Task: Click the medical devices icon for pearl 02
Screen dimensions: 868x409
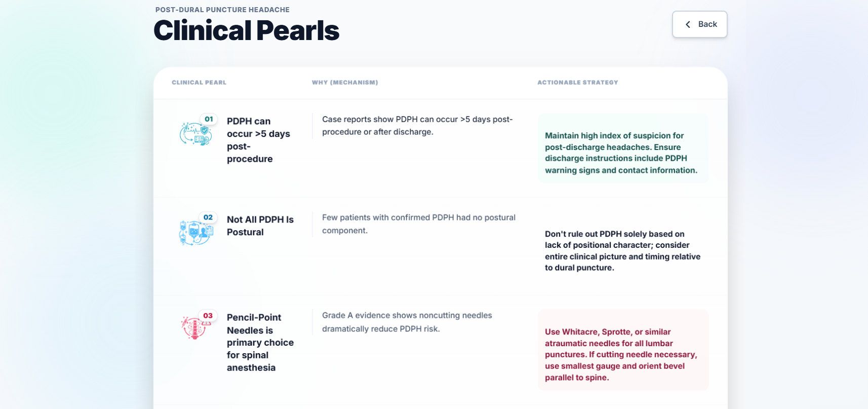Action: 196,232
